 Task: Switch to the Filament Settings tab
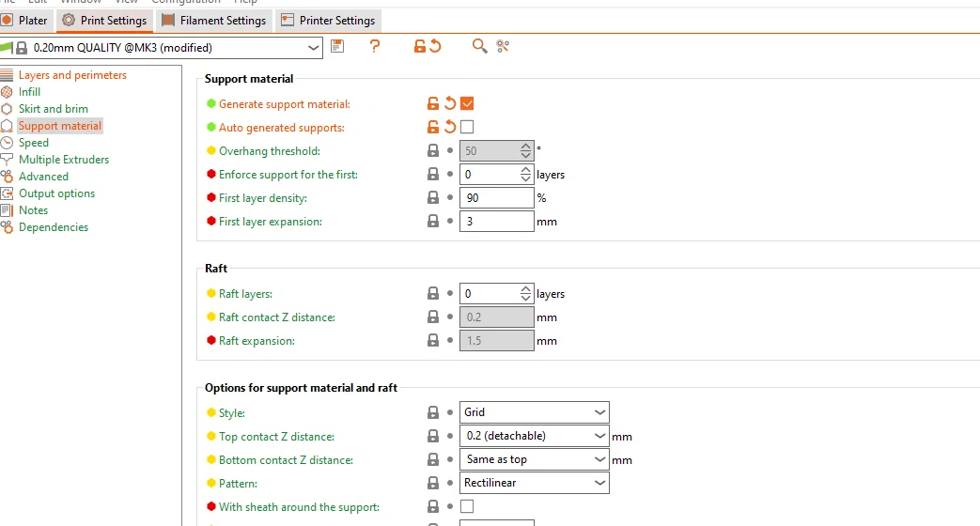pos(215,21)
